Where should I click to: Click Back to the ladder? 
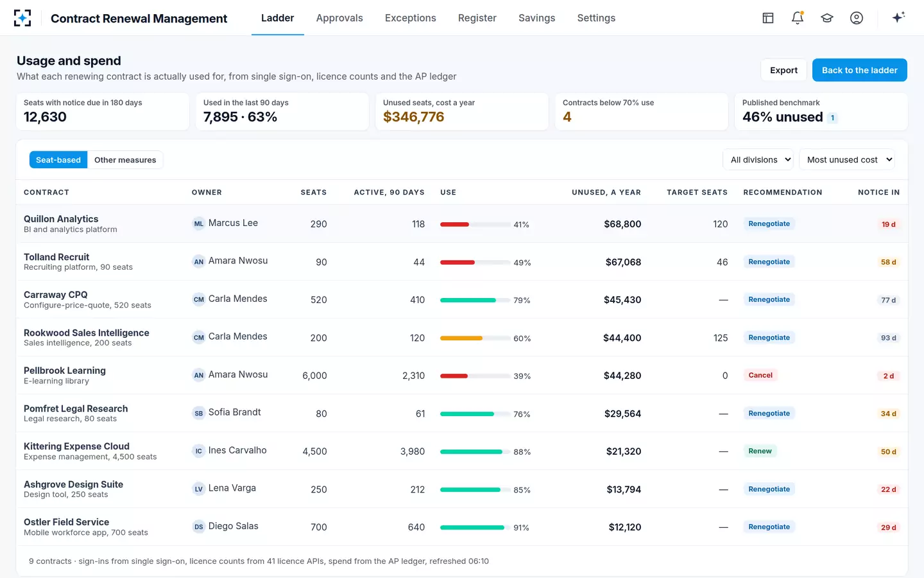pyautogui.click(x=860, y=70)
